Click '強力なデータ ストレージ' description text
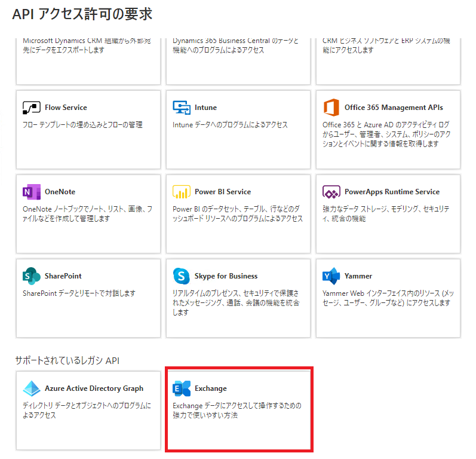 386,213
